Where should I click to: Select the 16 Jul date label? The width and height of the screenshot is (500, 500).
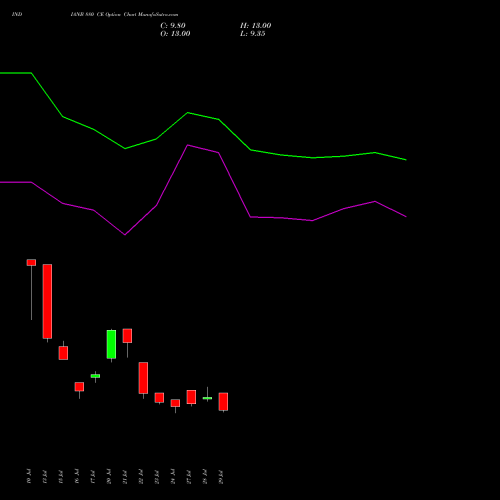(x=77, y=476)
